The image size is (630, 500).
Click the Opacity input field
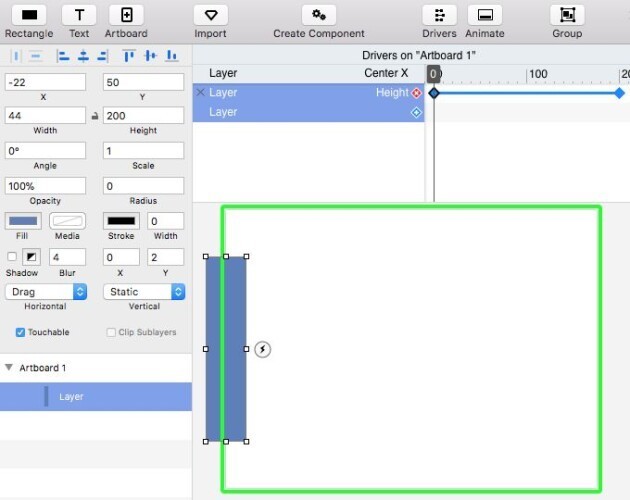coord(45,186)
